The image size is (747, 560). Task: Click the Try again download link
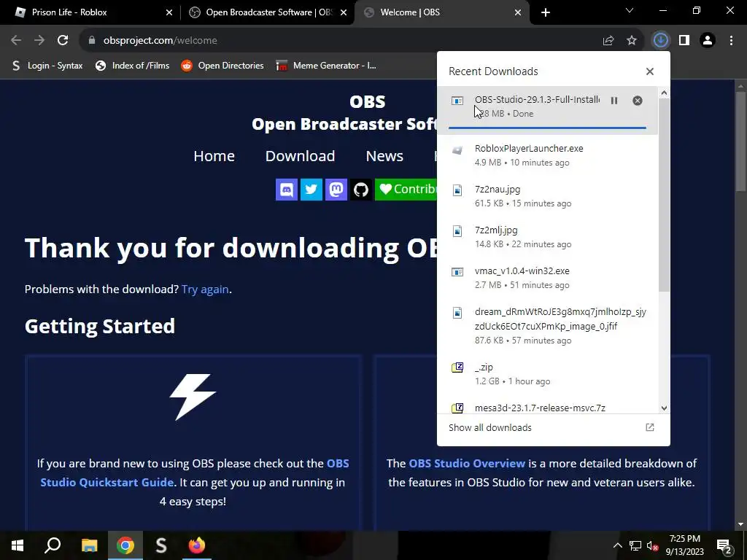pyautogui.click(x=205, y=289)
